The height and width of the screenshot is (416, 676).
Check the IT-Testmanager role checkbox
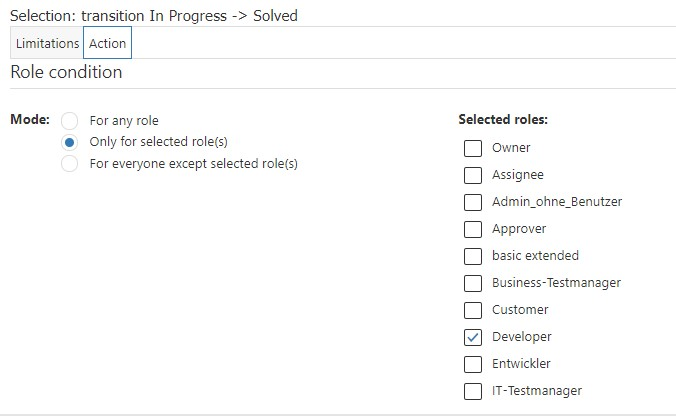pyautogui.click(x=473, y=391)
